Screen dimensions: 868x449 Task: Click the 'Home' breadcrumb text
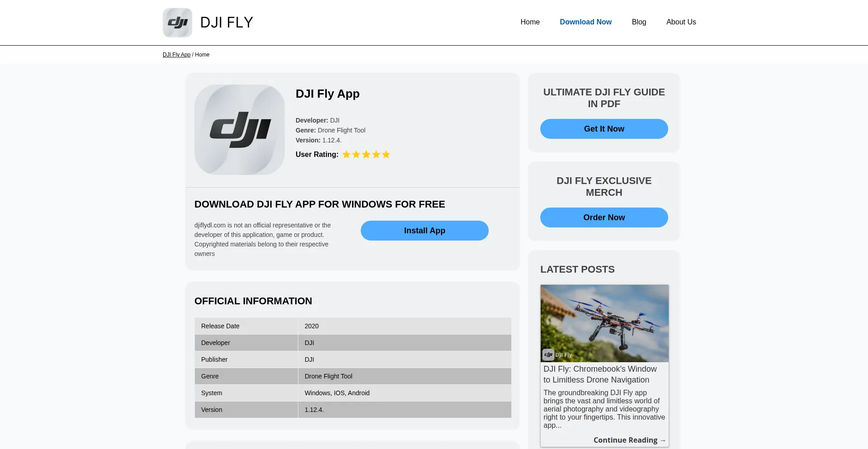click(202, 55)
